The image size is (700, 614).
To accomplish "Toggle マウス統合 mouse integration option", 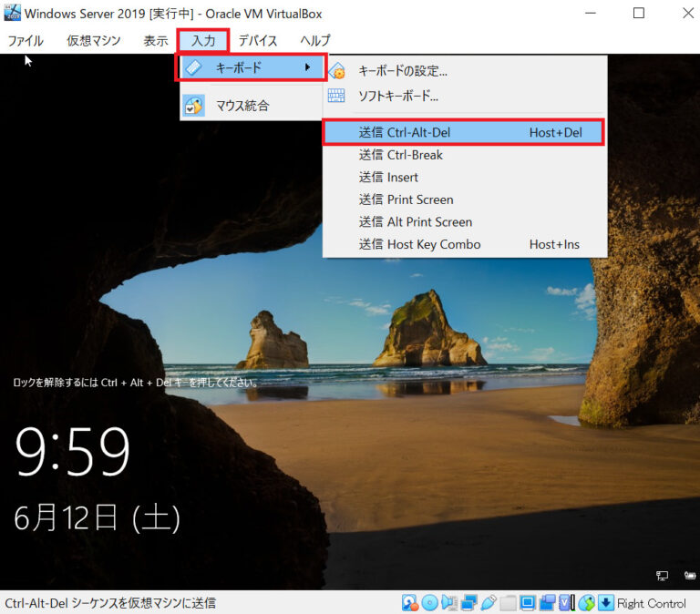I will point(242,106).
